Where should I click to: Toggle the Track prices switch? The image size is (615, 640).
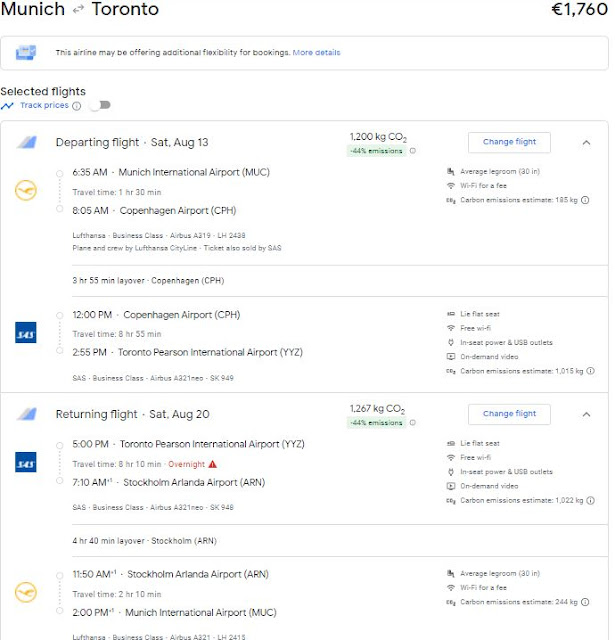pos(100,105)
